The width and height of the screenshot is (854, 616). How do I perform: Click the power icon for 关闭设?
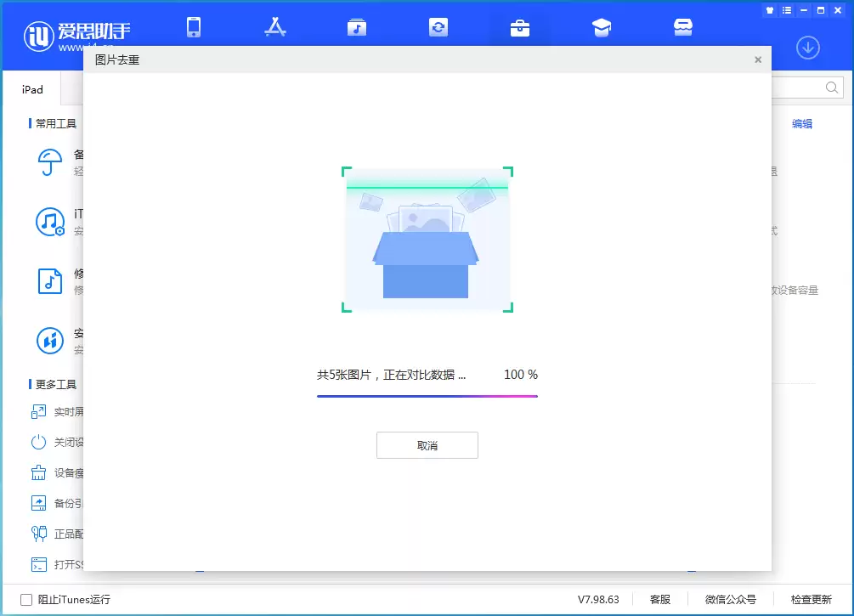pyautogui.click(x=39, y=442)
